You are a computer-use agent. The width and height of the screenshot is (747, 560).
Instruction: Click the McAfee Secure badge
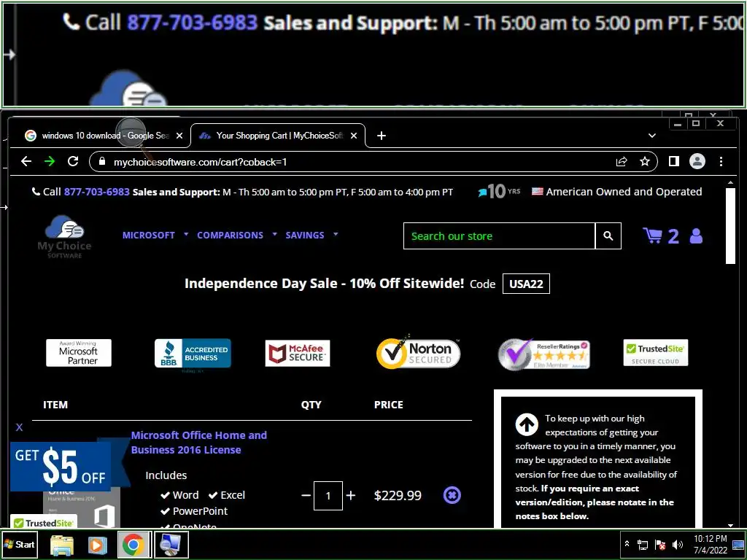(x=298, y=354)
